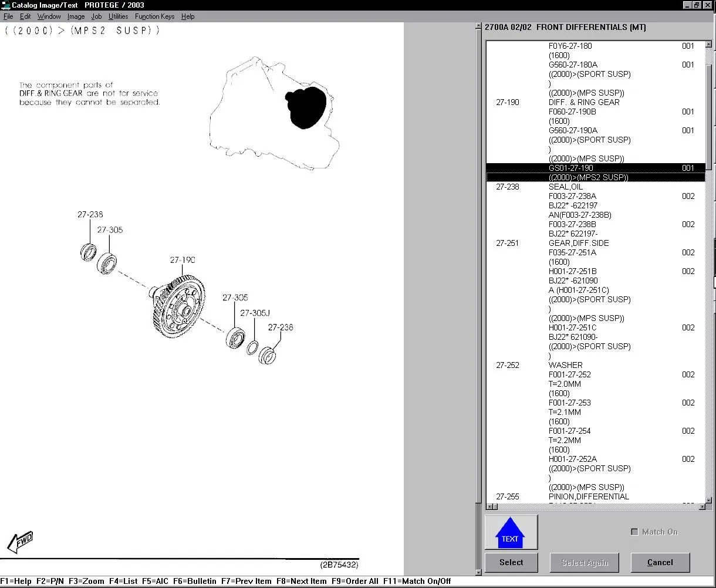This screenshot has width=716, height=588.
Task: Click F7=Prev Item in the function key bar
Action: 246,581
